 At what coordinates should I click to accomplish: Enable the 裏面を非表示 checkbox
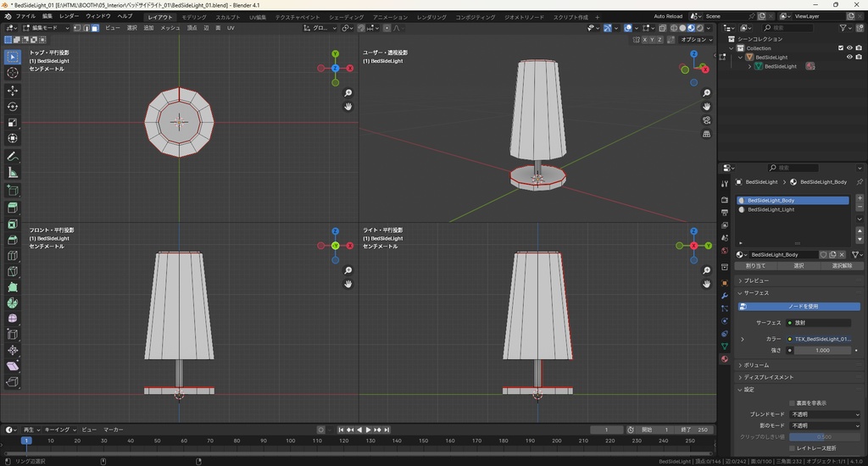point(792,403)
